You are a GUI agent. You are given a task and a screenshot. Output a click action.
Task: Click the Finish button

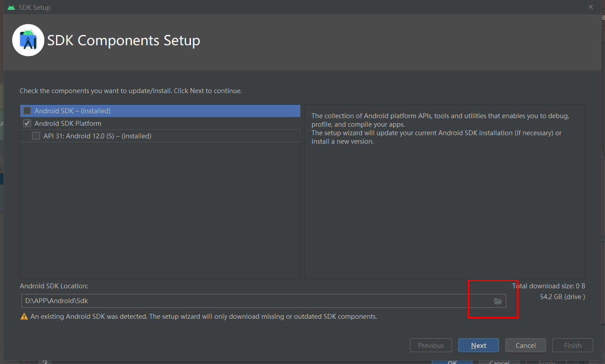point(573,345)
